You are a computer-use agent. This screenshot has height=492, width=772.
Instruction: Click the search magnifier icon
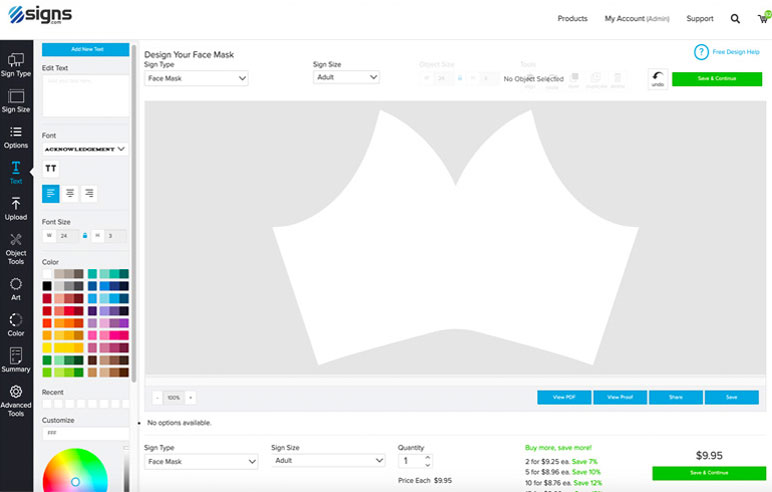[x=735, y=19]
